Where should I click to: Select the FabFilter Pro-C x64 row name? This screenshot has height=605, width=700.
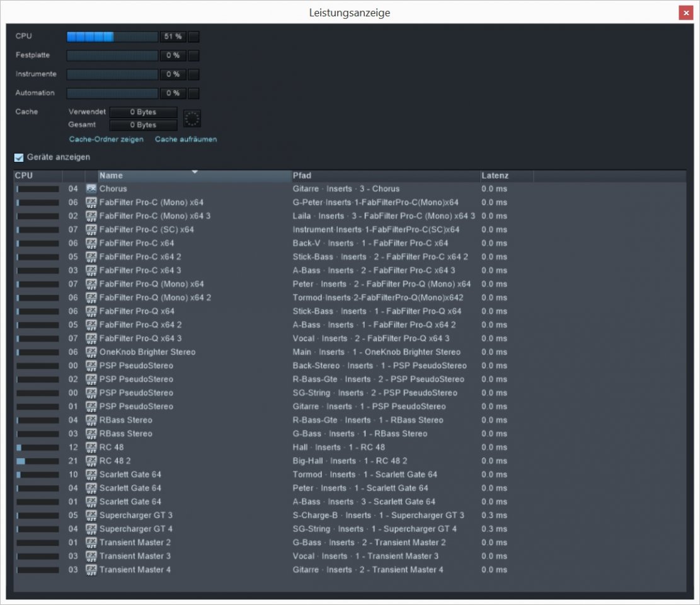coord(137,243)
